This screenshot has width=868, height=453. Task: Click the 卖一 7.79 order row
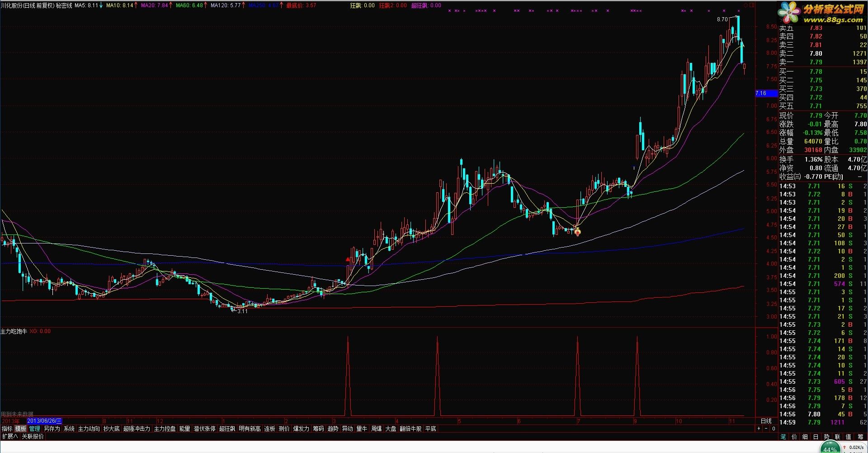(823, 62)
